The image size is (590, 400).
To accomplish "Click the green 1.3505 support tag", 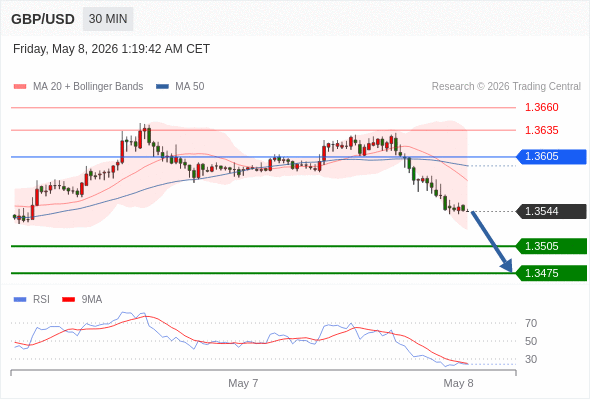I will [551, 246].
